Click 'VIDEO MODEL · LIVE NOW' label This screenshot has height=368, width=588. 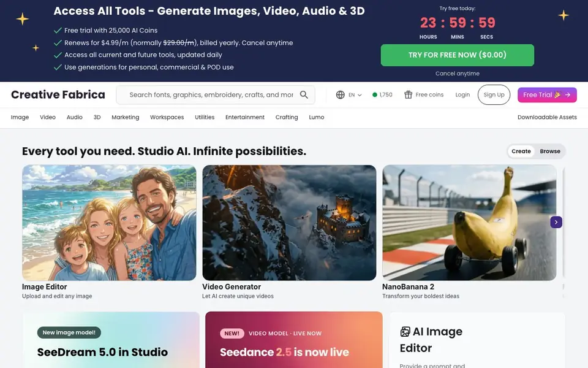point(285,334)
